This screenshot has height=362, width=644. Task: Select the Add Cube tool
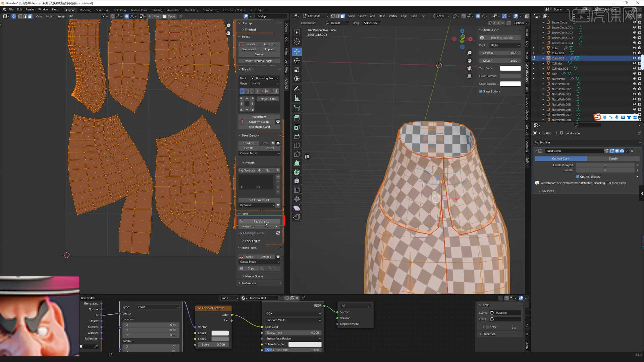297,109
